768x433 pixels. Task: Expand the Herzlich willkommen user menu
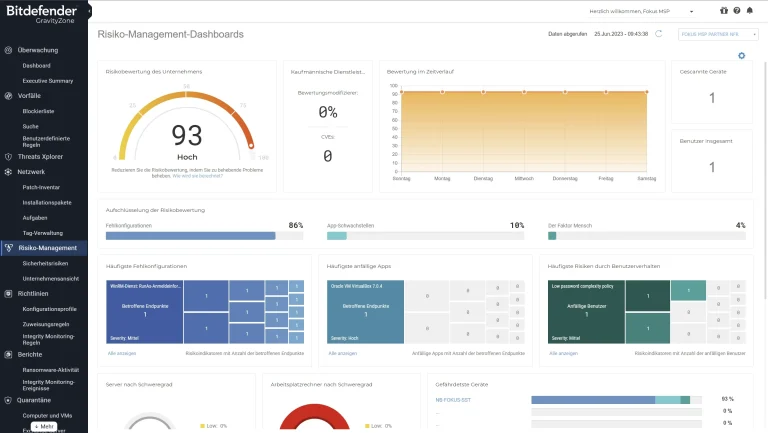click(641, 11)
